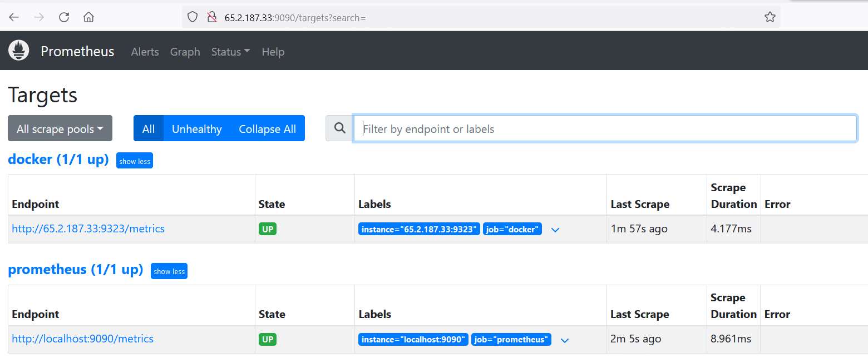Click the instance="65.2.187.33:9323" label badge
This screenshot has height=363, width=868.
[x=419, y=228]
